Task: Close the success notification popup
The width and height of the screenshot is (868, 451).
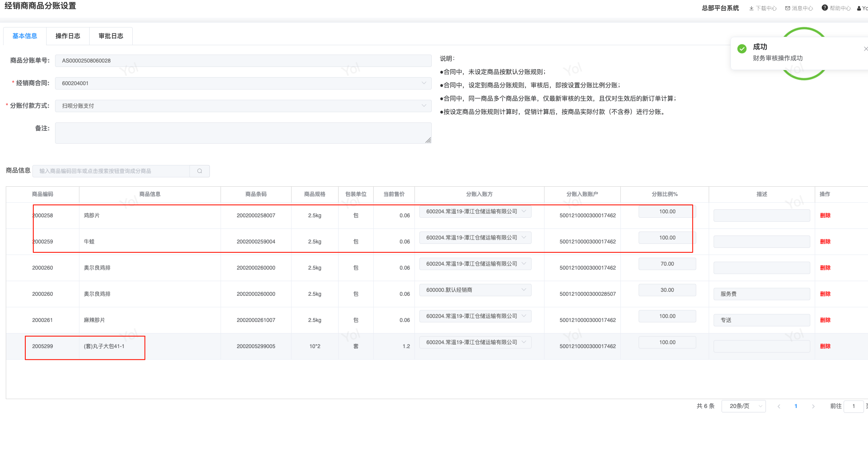Action: pos(865,49)
